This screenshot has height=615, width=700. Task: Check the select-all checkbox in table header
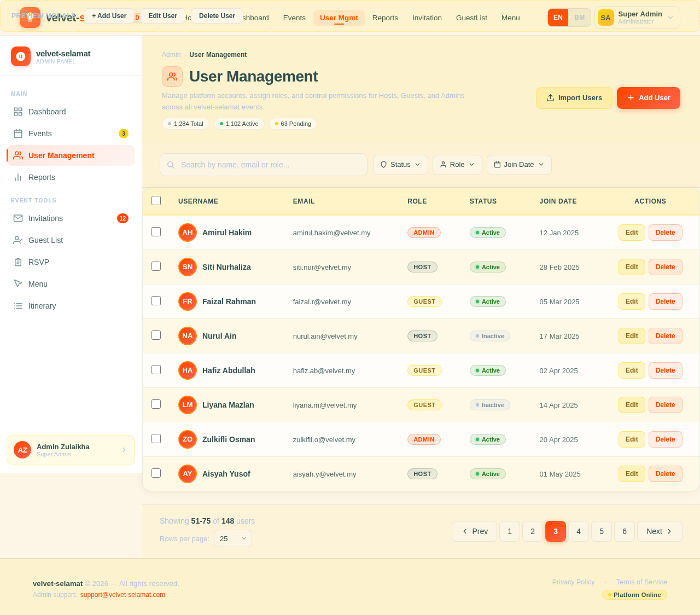(x=156, y=200)
